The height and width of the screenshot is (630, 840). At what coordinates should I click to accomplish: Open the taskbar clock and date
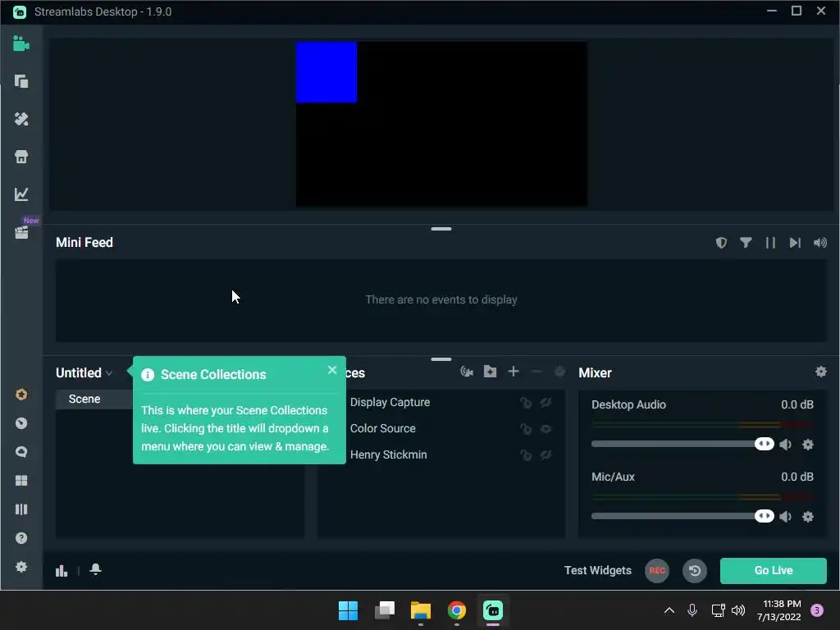click(779, 610)
